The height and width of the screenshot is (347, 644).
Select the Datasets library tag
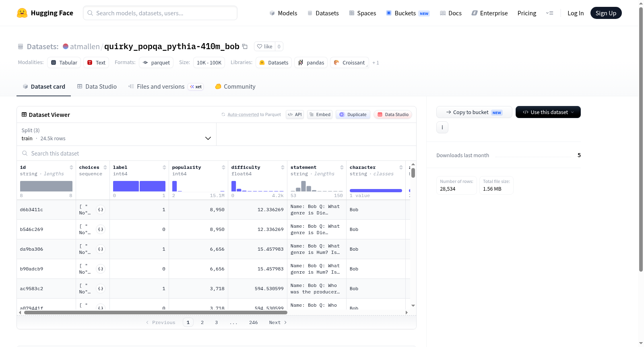274,62
